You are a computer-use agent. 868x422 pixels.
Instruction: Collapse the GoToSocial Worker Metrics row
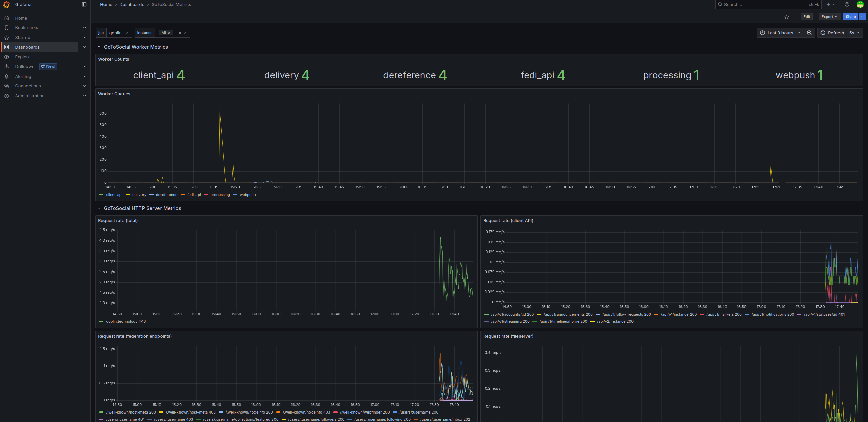99,47
